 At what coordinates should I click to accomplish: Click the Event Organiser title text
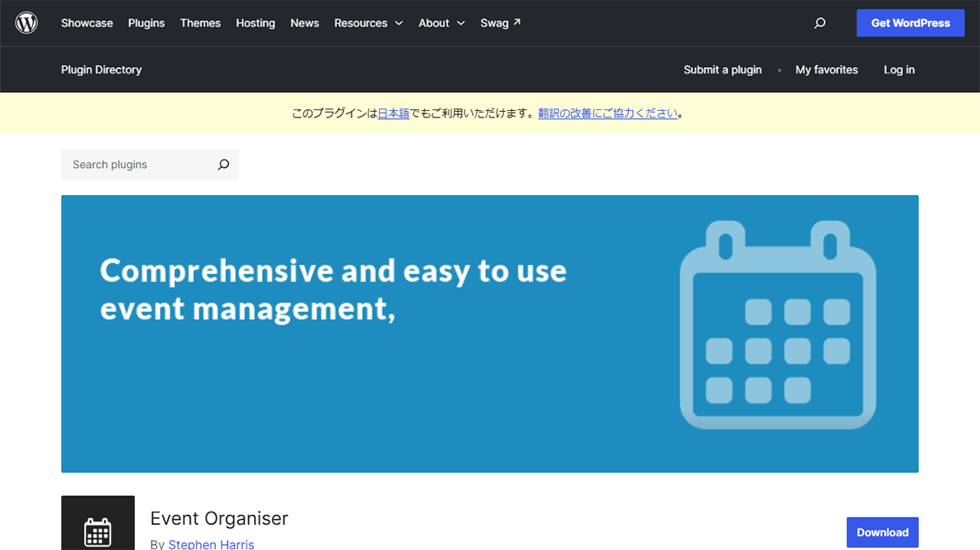point(219,518)
